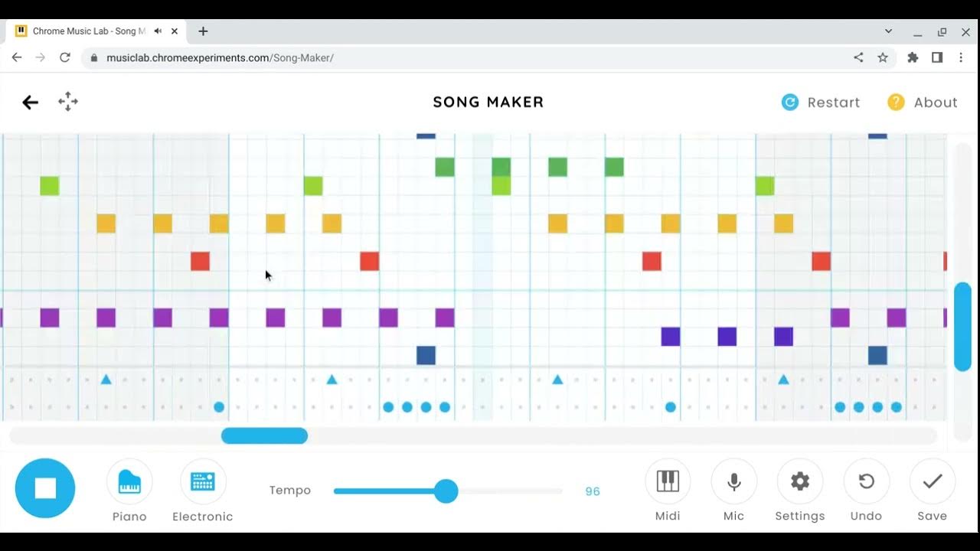The image size is (980, 551).
Task: Open the Settings gear
Action: 800,481
